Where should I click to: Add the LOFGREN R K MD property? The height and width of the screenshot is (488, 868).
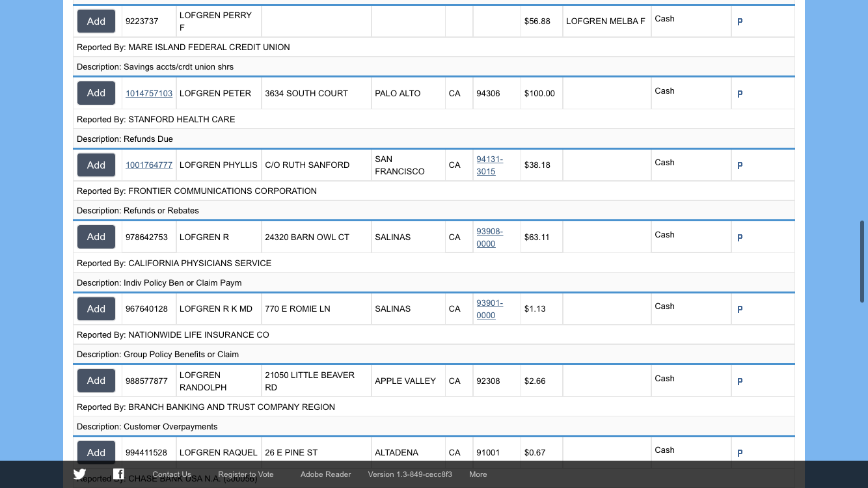pyautogui.click(x=96, y=309)
